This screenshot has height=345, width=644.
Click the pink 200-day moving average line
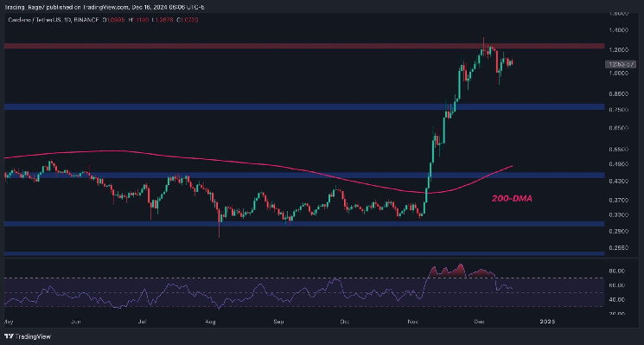[258, 165]
